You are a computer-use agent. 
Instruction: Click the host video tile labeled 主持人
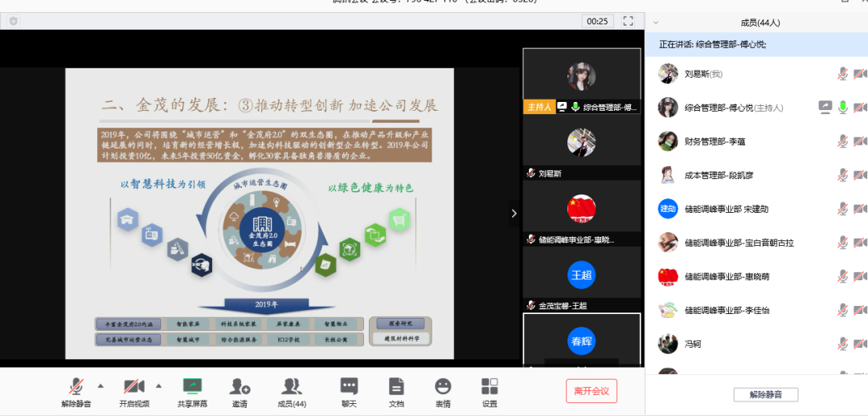click(x=582, y=81)
